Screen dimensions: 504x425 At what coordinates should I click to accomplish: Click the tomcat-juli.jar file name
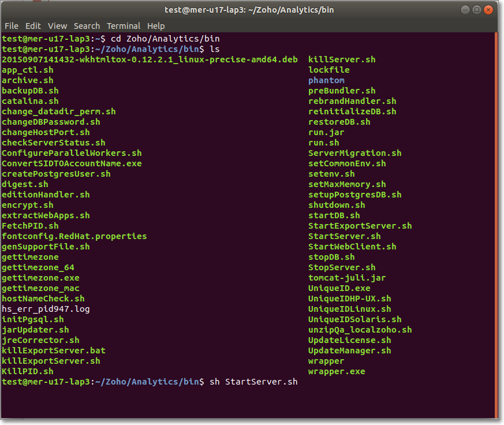[x=347, y=278]
